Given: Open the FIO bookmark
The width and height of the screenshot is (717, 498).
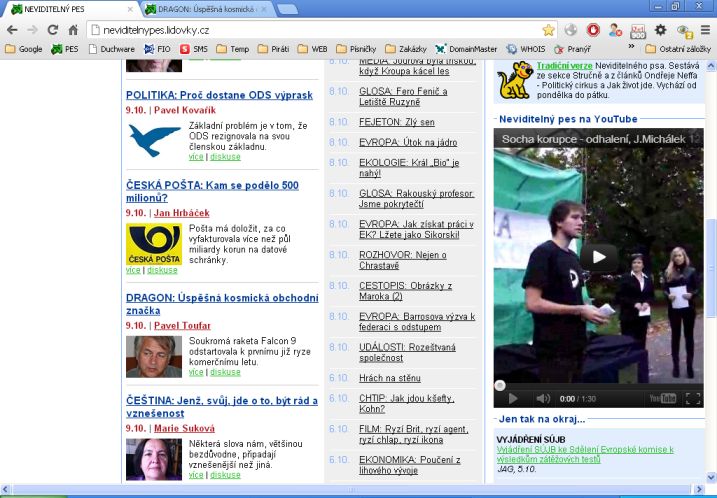Looking at the screenshot, I should coord(157,49).
